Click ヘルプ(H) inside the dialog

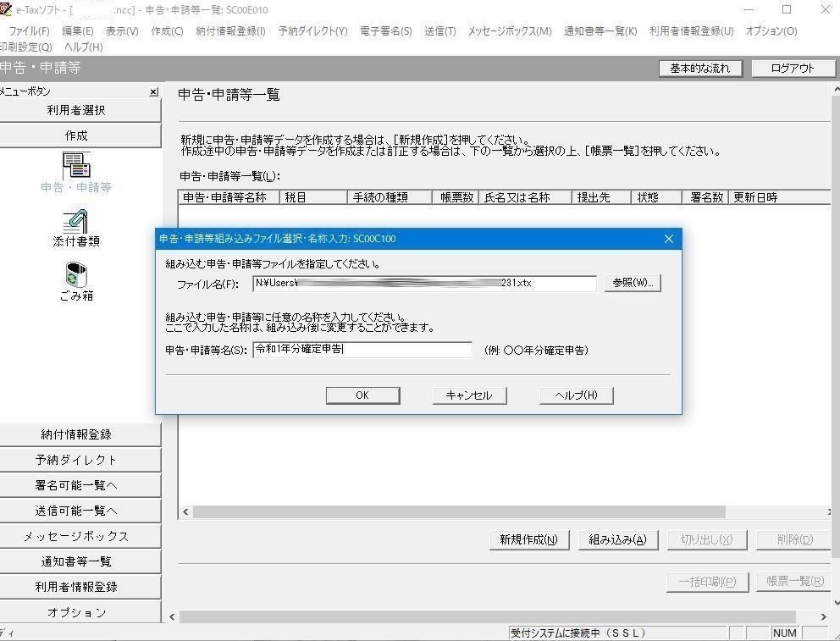[x=576, y=395]
